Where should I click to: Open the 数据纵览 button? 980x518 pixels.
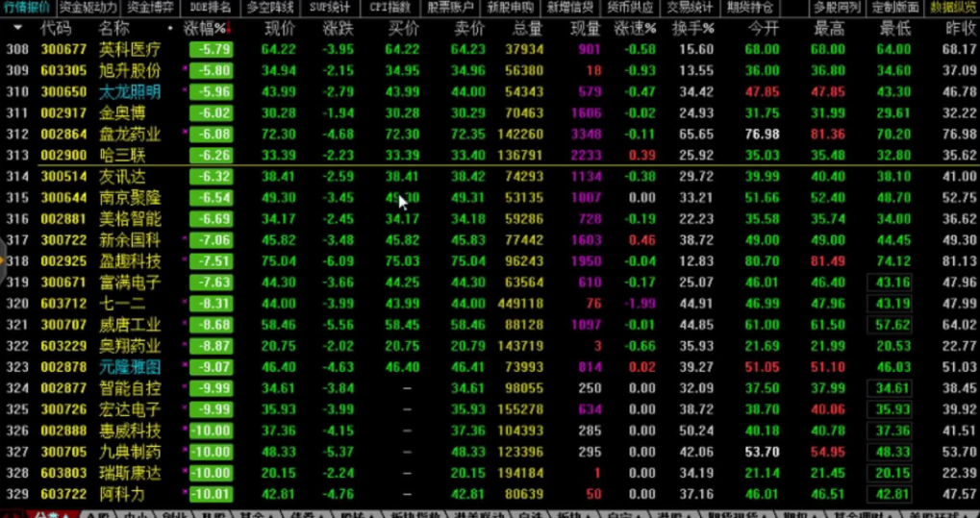pos(953,8)
